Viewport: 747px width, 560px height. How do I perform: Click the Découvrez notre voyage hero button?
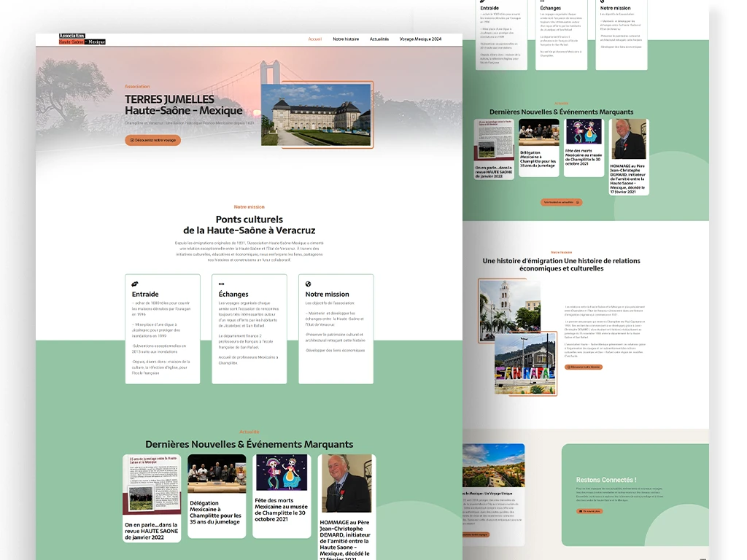[x=153, y=140]
